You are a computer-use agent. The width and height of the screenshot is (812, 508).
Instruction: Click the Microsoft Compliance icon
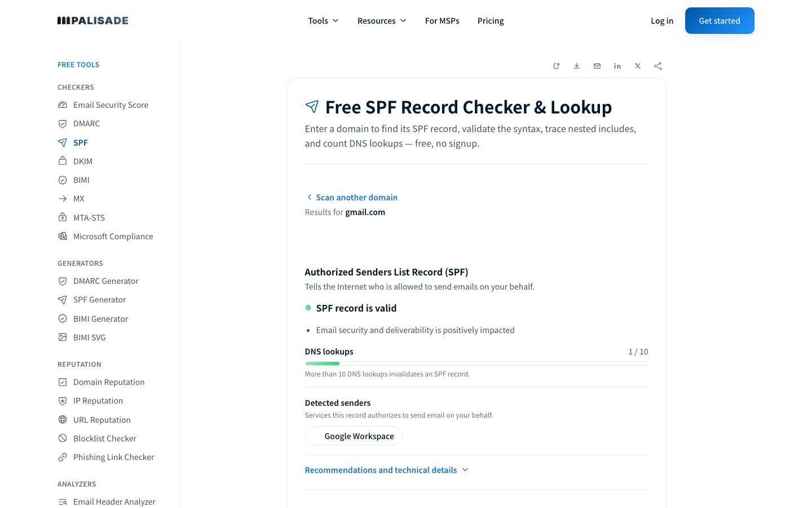coord(63,236)
